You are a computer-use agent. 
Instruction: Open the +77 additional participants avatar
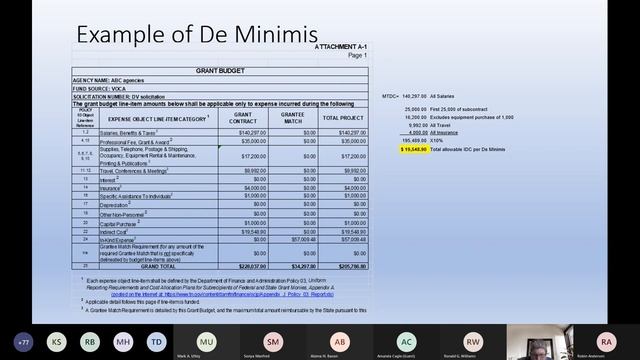click(x=23, y=342)
